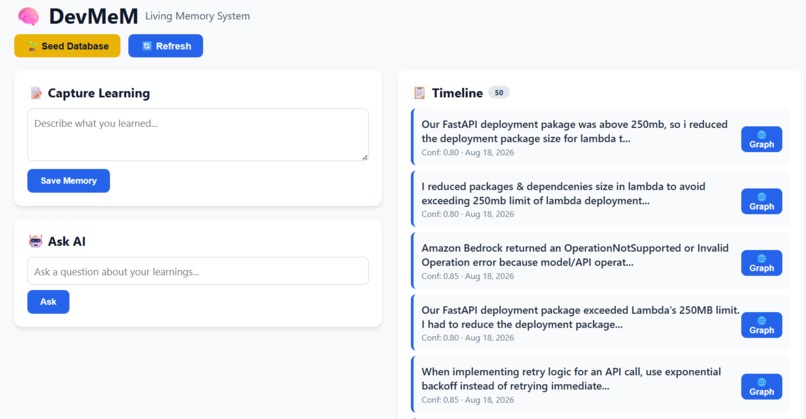Open Graph for 'exceeded Lambda's 250MB limit' entry

click(761, 325)
